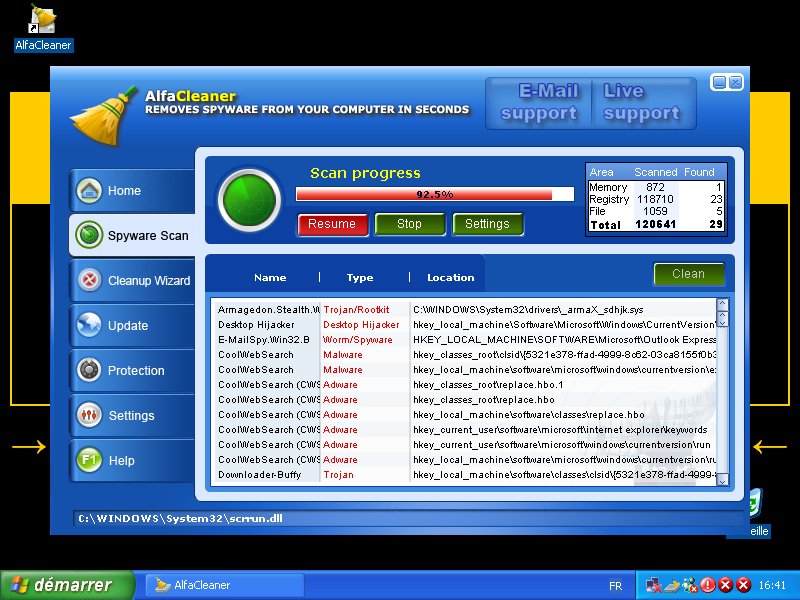Click the disconnected network tray icon
Screen dimensions: 800x600
tap(654, 585)
